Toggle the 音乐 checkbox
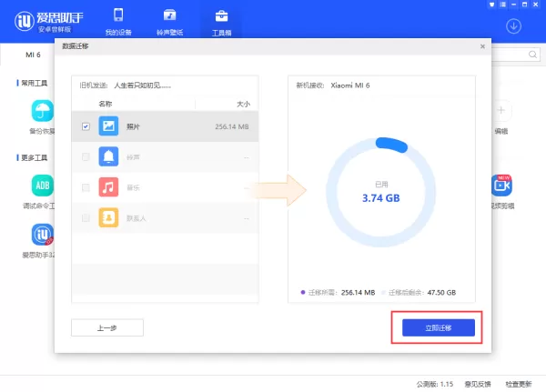This screenshot has height=392, width=546. pyautogui.click(x=86, y=187)
